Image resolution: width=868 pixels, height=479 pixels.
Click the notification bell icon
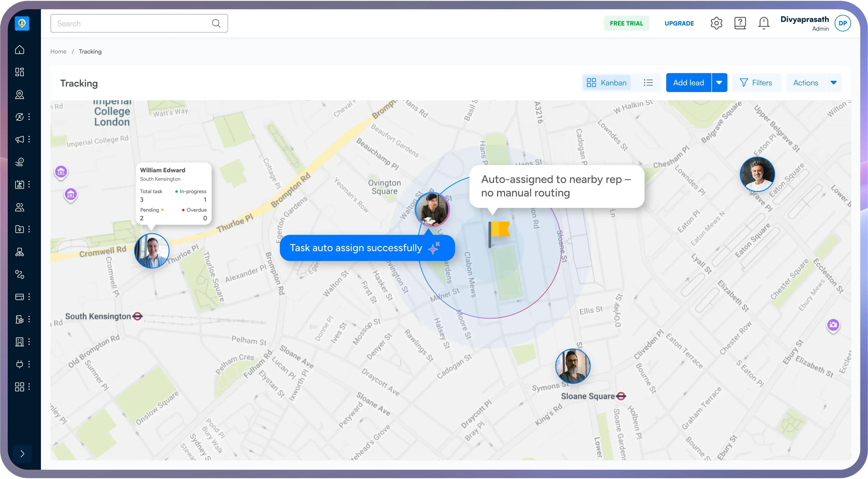(763, 23)
